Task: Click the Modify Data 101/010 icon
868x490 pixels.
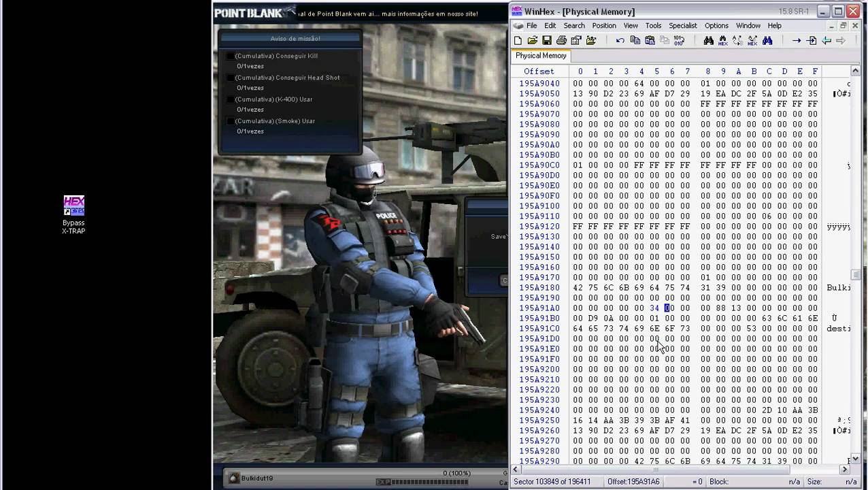Action: tap(679, 41)
